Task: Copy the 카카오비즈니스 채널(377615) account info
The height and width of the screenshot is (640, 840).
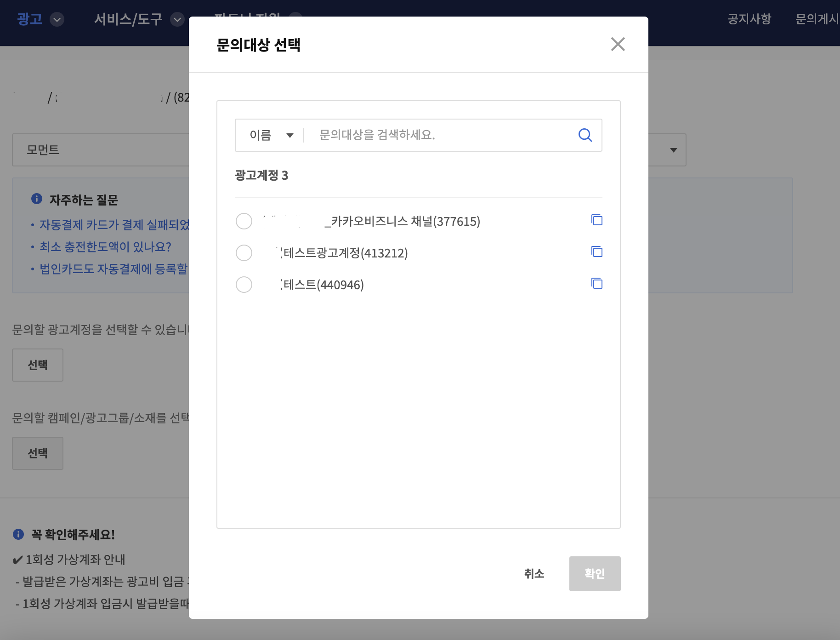Action: tap(596, 220)
